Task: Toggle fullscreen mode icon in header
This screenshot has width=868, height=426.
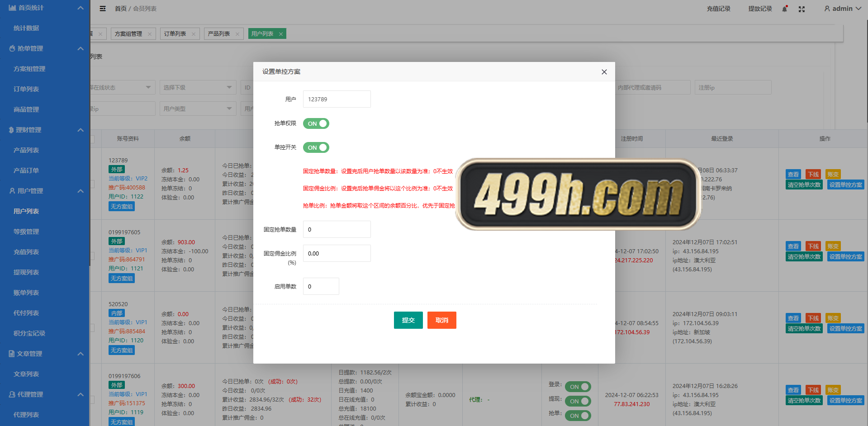Action: click(802, 9)
